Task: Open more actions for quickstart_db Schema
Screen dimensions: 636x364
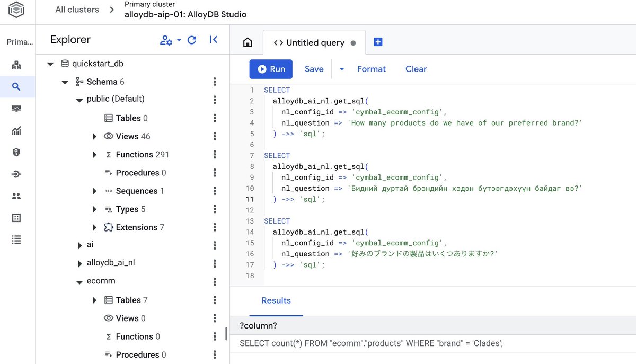Action: tap(215, 82)
